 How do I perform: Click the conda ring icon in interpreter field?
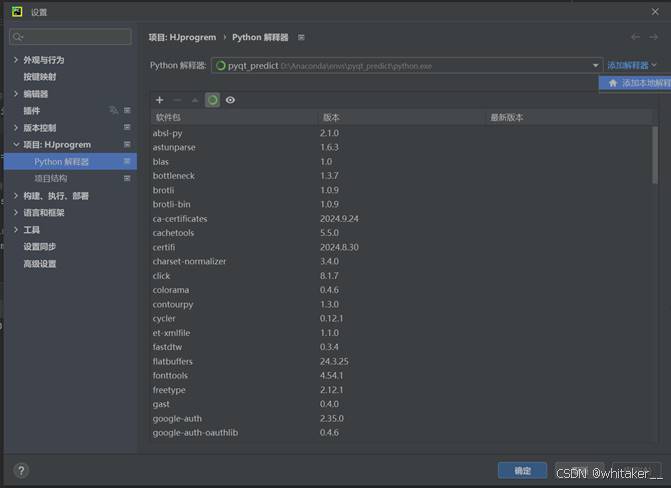(x=221, y=65)
